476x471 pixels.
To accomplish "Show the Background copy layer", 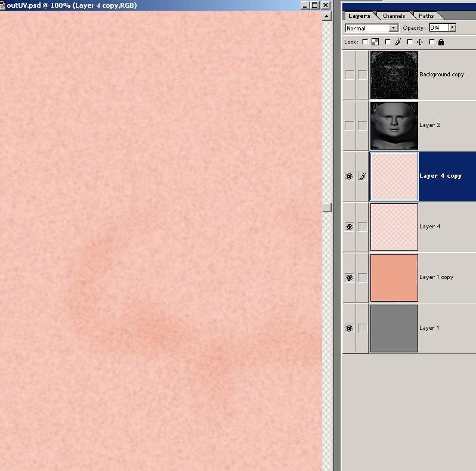I will click(349, 75).
